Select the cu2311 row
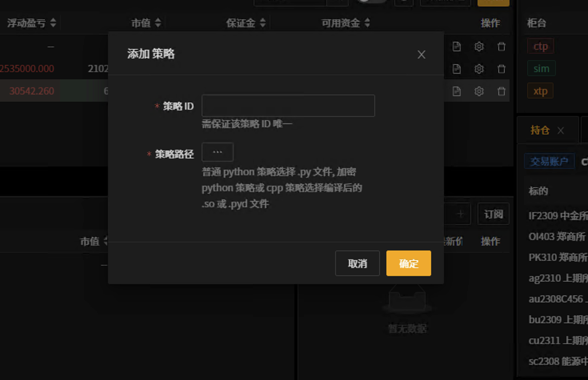 coord(558,341)
